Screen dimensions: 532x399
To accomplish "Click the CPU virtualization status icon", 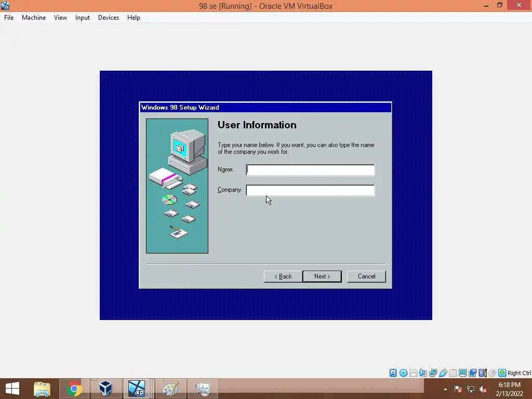I will tap(483, 373).
